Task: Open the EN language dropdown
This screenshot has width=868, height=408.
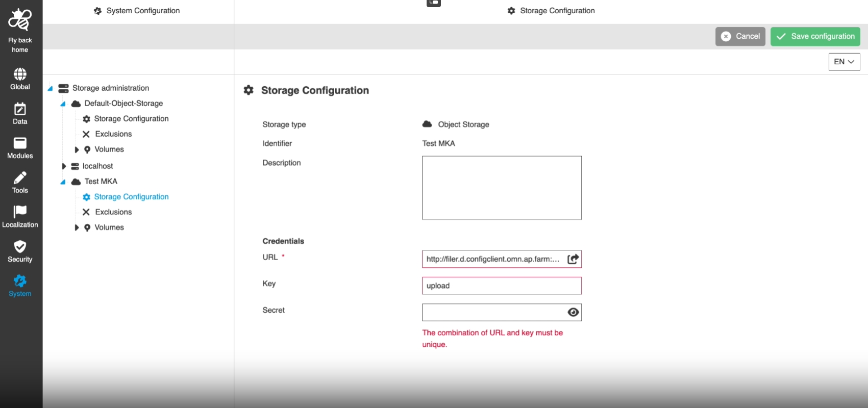Action: (844, 62)
